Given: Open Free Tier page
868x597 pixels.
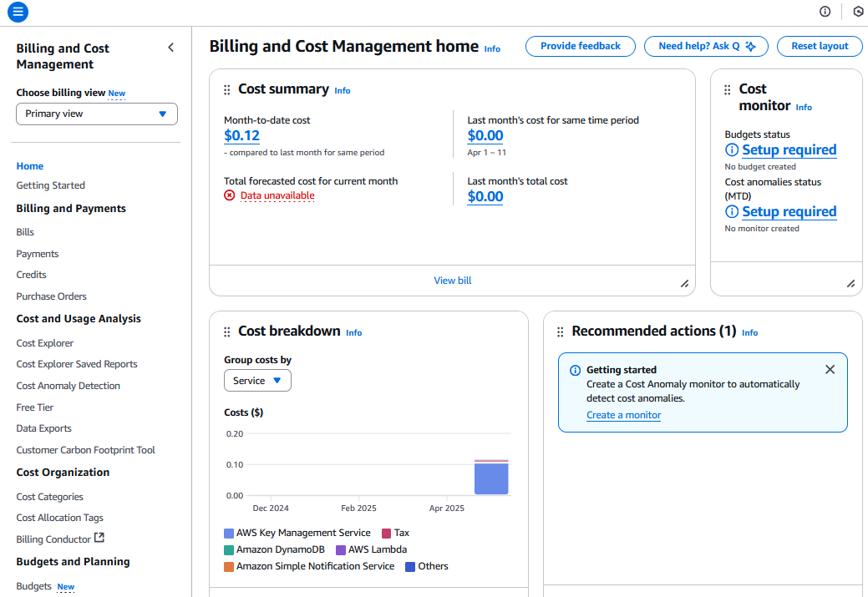Looking at the screenshot, I should click(35, 407).
